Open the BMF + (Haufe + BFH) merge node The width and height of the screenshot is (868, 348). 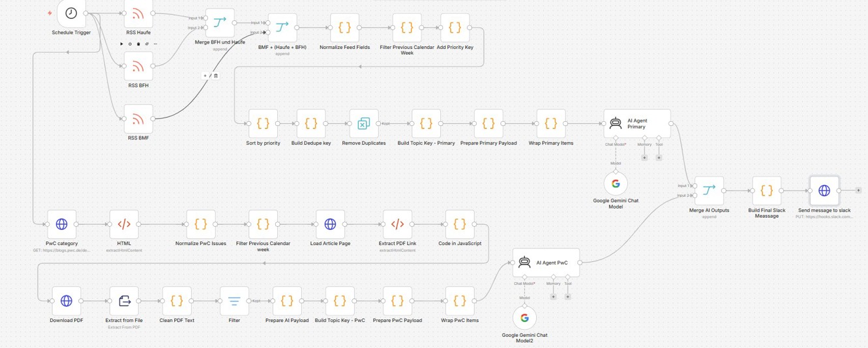coord(282,27)
